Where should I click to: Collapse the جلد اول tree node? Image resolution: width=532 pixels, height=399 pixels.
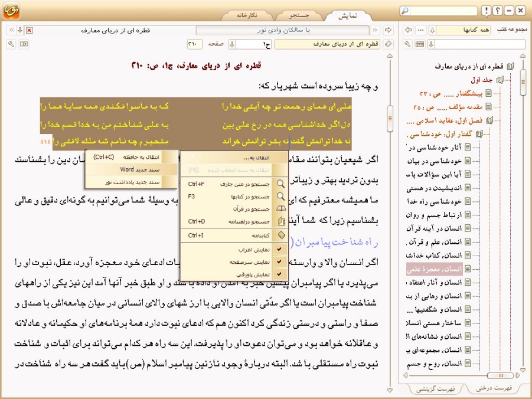(x=500, y=80)
